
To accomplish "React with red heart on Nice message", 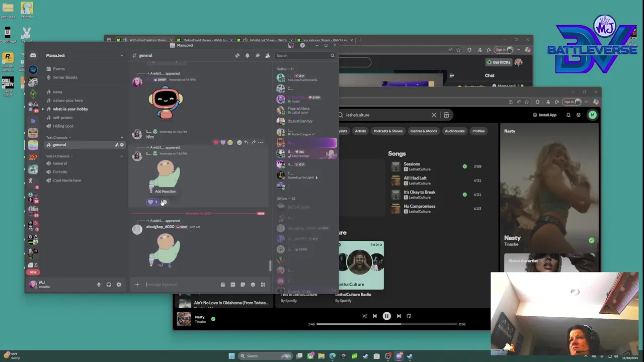I will [216, 142].
